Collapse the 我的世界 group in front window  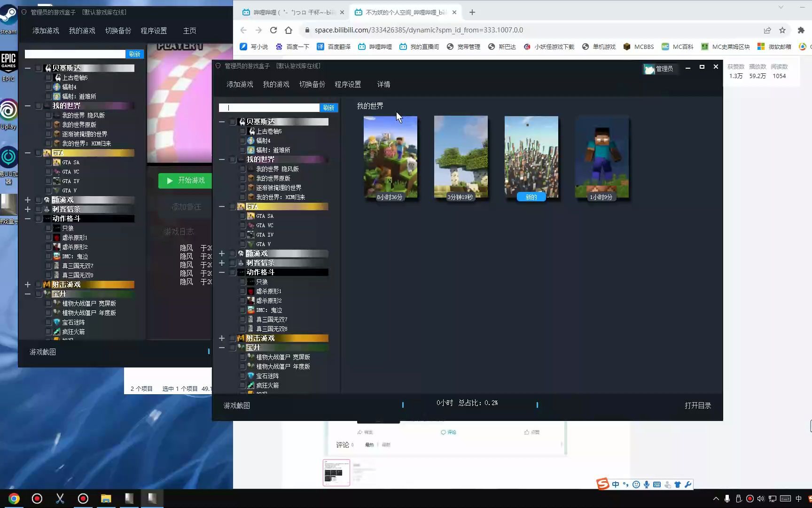coord(222,159)
